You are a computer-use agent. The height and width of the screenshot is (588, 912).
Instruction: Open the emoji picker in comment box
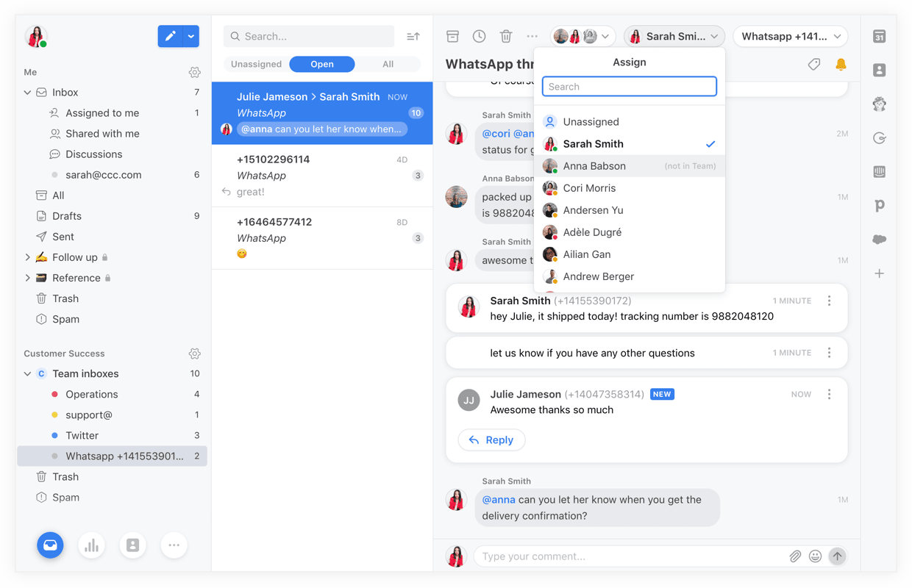click(x=816, y=556)
